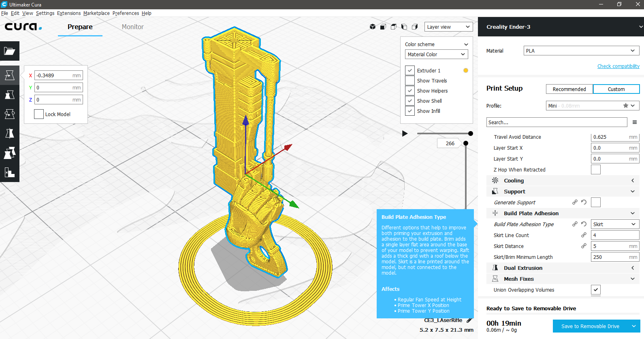Click link icon for Generate Support

575,202
